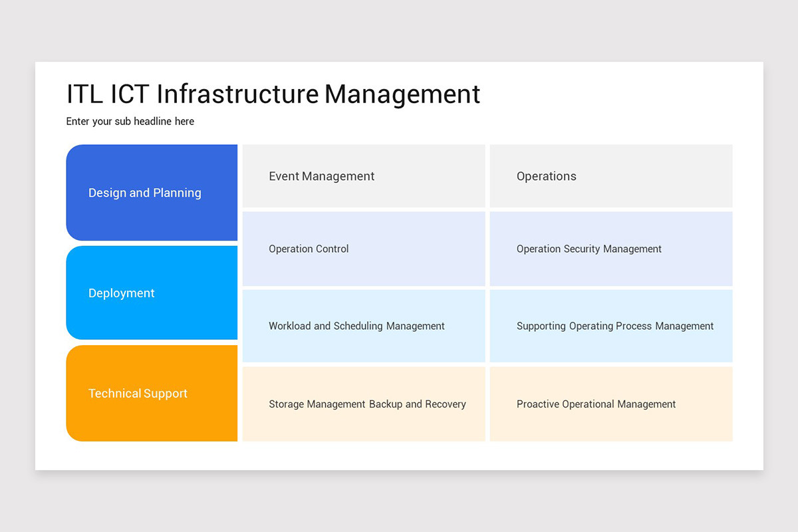Click the gray workspace outside the slide
Image resolution: width=798 pixels, height=532 pixels.
coord(399,505)
